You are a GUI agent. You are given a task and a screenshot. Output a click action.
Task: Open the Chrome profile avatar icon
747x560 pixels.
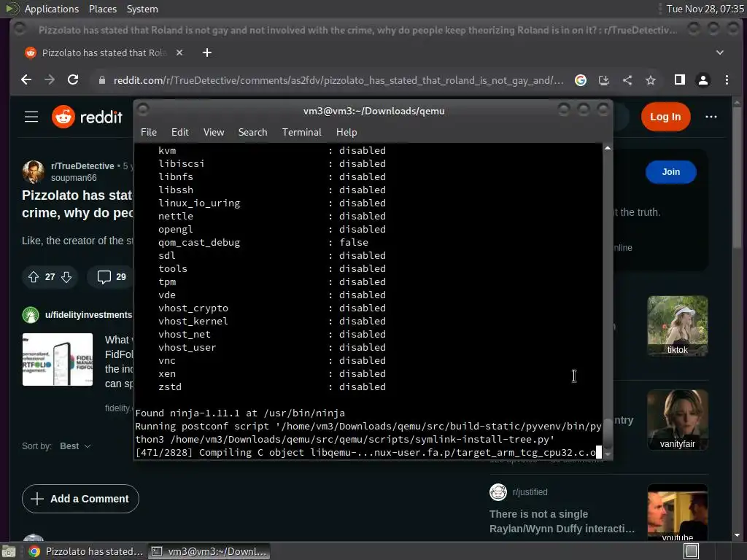coord(703,80)
